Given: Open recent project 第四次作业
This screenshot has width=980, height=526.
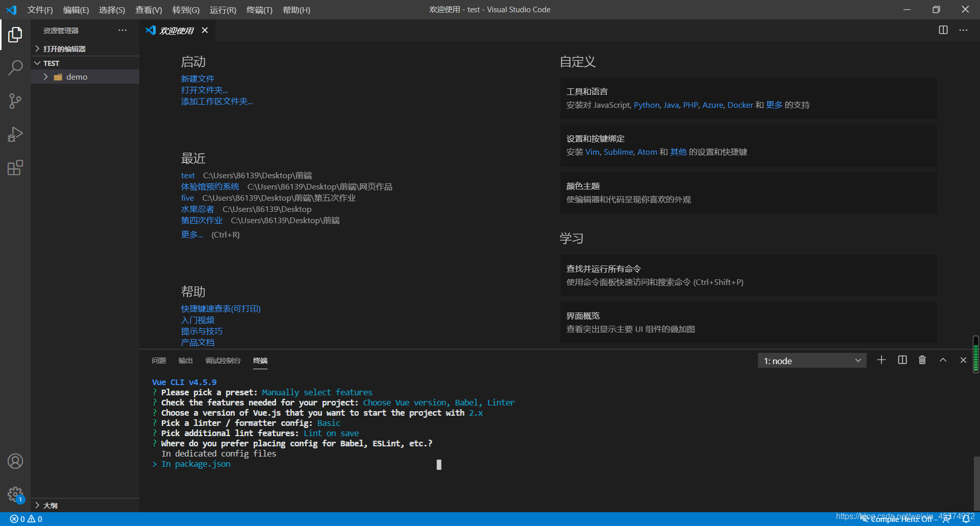Looking at the screenshot, I should click(x=202, y=220).
